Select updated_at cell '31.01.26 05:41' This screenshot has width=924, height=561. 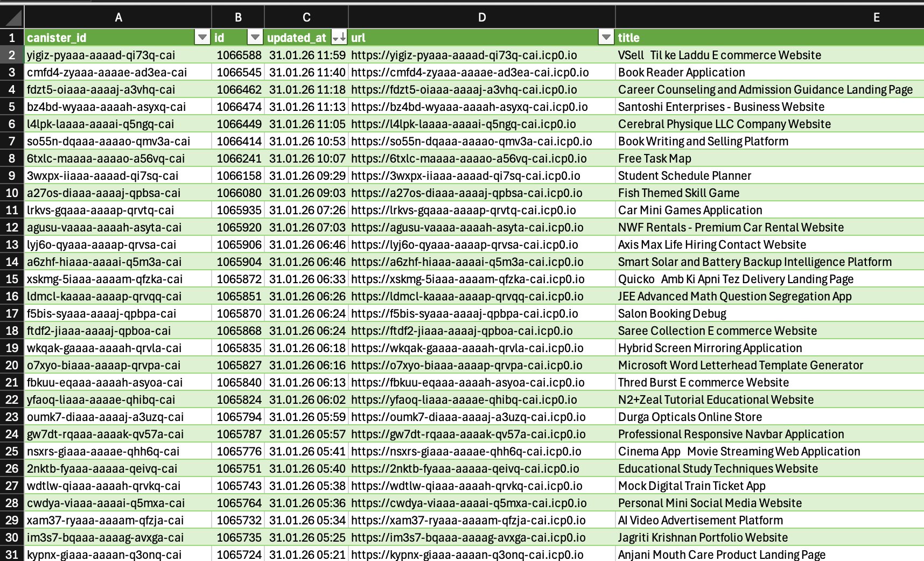(x=306, y=451)
